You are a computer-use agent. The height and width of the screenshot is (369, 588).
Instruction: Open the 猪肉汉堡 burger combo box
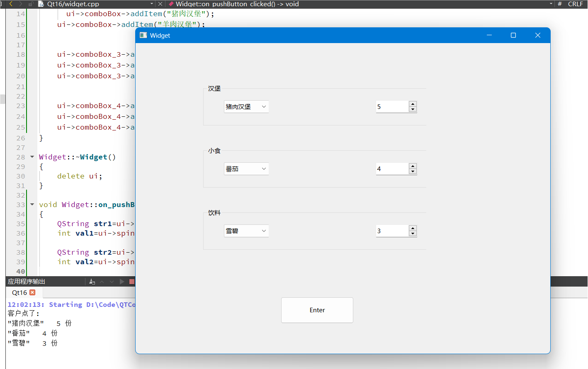click(x=246, y=107)
